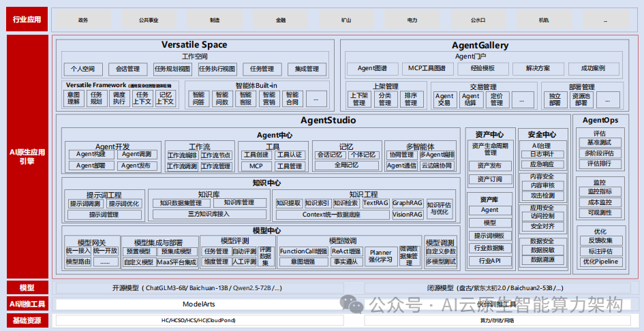Image resolution: width=644 pixels, height=331 pixels.
Task: Click the 多模型测试 box
Action: 441,262
